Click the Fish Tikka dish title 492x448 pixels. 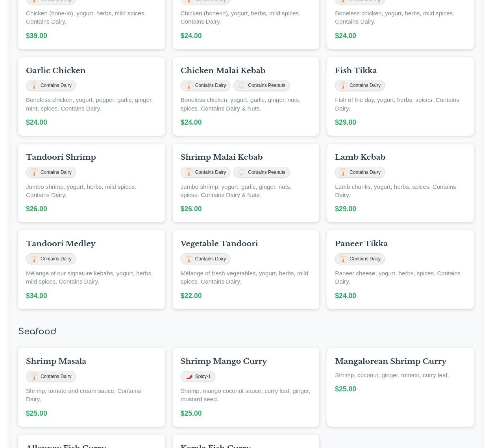click(x=356, y=71)
